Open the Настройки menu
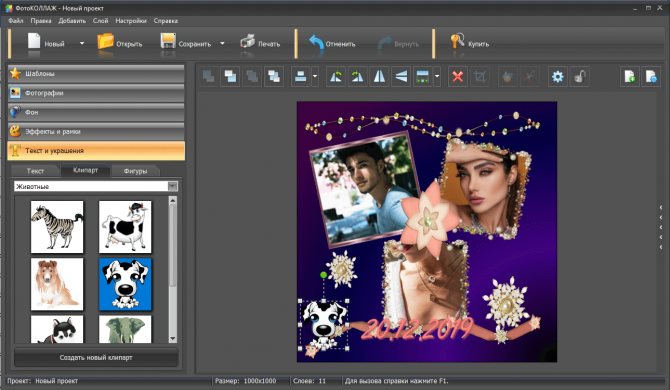The image size is (670, 390). click(131, 21)
